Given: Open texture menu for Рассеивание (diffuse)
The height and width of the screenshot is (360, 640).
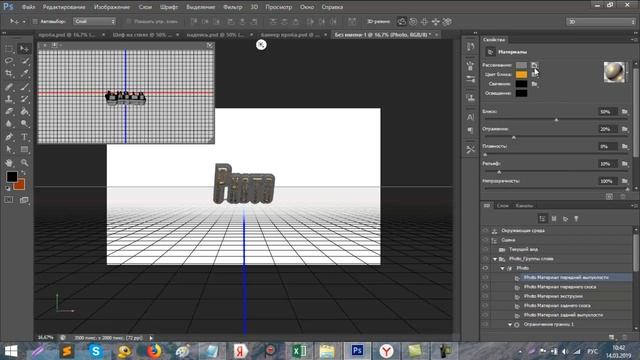Looking at the screenshot, I should pos(534,65).
